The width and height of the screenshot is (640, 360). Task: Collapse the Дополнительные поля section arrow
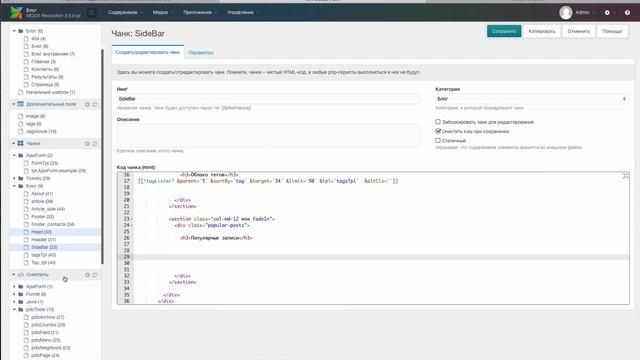tap(14, 104)
